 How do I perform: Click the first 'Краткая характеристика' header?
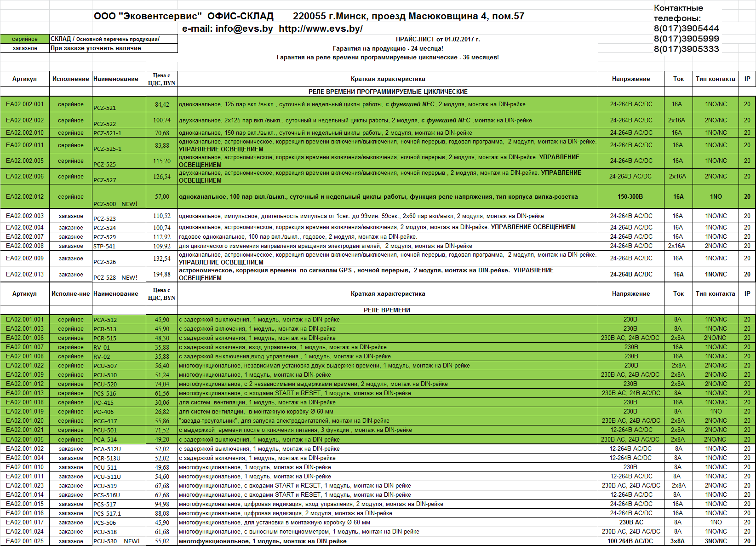(x=388, y=79)
